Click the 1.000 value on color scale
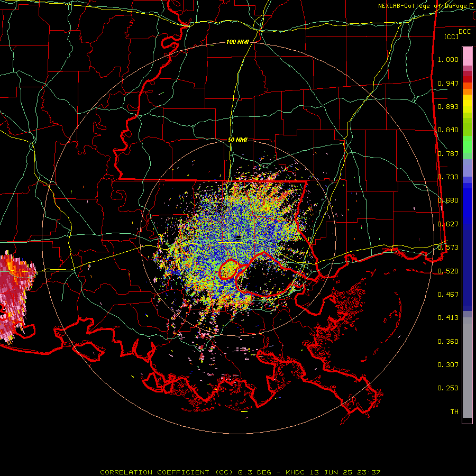 pyautogui.click(x=448, y=59)
